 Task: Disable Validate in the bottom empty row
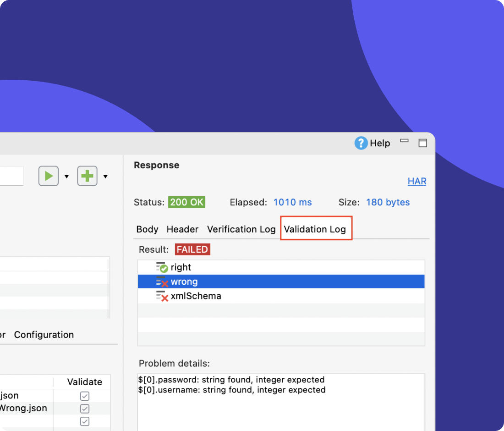click(84, 421)
